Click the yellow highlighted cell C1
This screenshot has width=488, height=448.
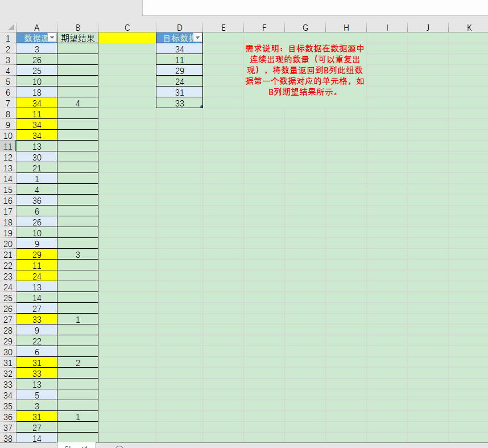[127, 38]
